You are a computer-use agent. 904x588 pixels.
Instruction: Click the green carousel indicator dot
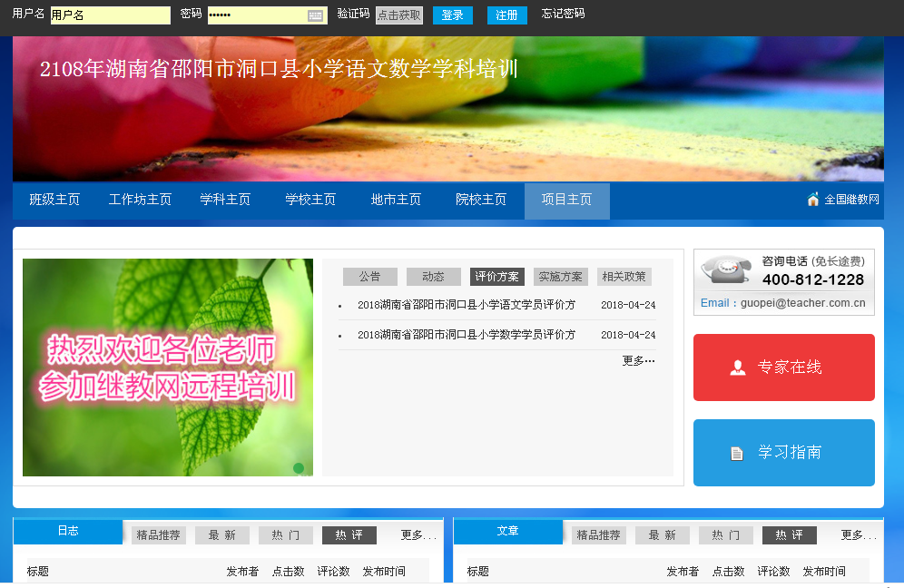[299, 468]
